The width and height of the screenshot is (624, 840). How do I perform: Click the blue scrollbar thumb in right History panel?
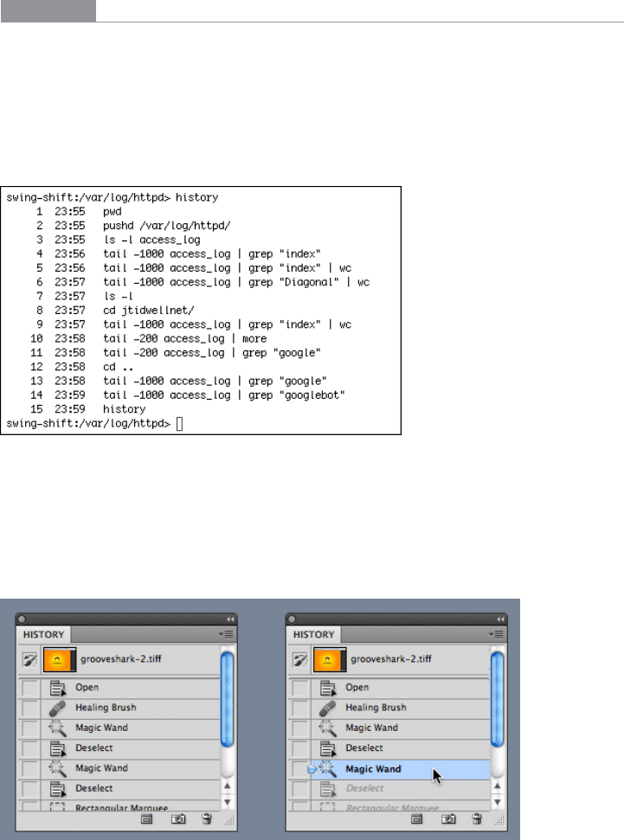498,699
